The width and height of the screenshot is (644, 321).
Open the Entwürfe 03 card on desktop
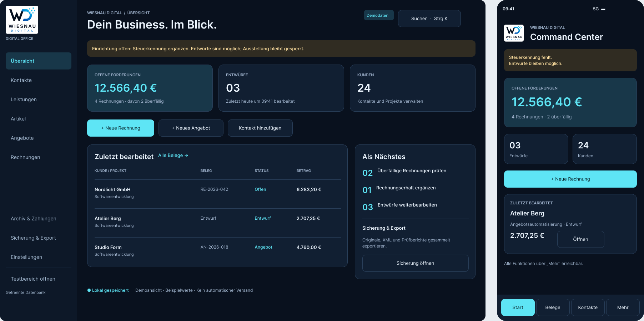tap(281, 88)
